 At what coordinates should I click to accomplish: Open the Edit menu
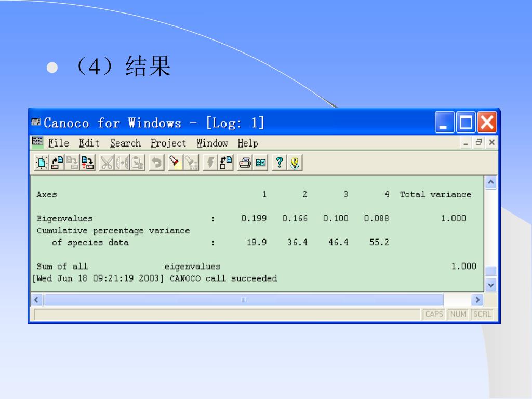click(x=89, y=143)
